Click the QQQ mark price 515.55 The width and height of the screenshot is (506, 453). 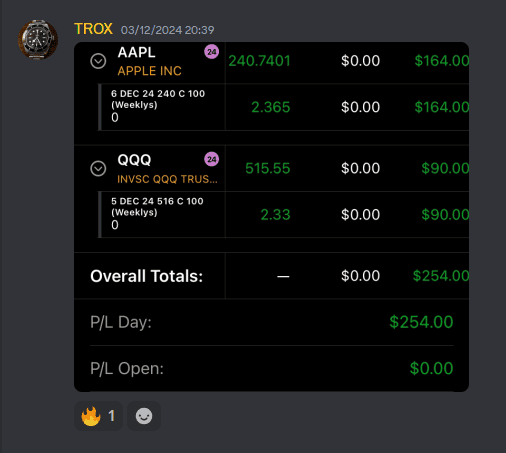pos(268,168)
